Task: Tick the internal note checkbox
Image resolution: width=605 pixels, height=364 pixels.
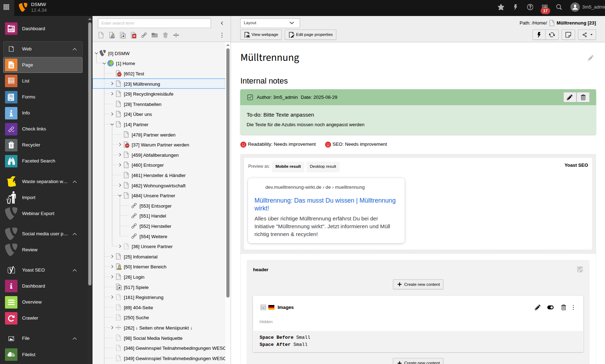Action: [250, 97]
